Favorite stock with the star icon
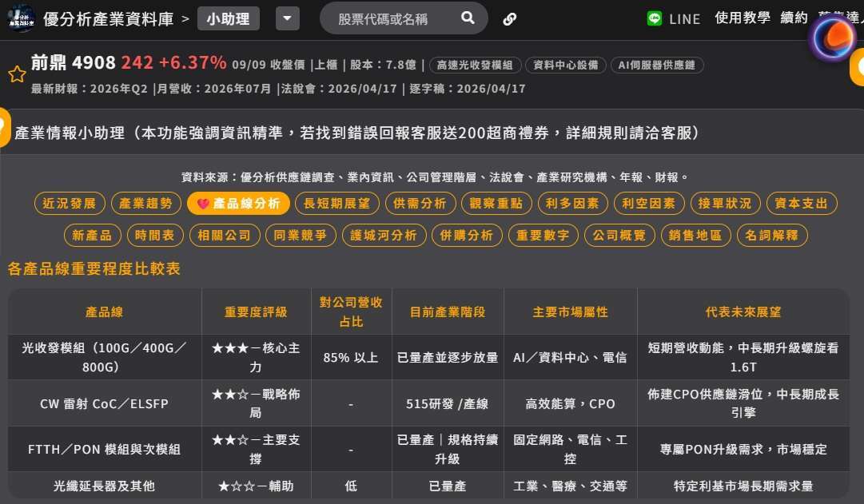Screen dimensions: 864x504 point(17,74)
